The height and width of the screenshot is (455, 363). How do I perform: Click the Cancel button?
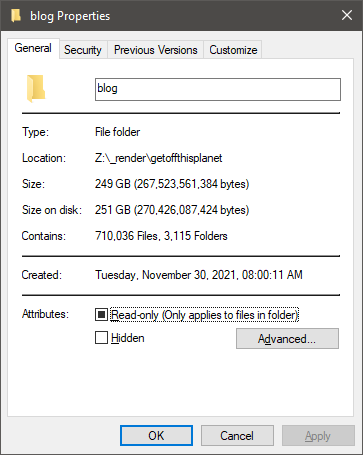tap(237, 435)
